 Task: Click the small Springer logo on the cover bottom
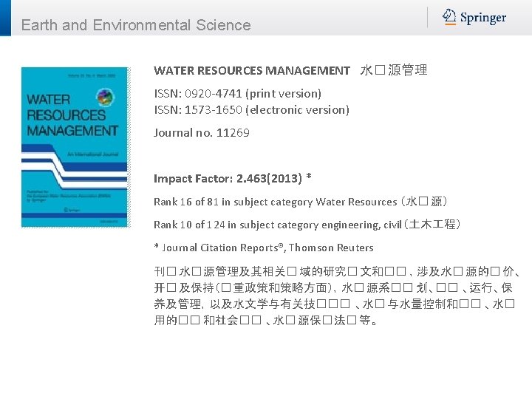pyautogui.click(x=72, y=210)
